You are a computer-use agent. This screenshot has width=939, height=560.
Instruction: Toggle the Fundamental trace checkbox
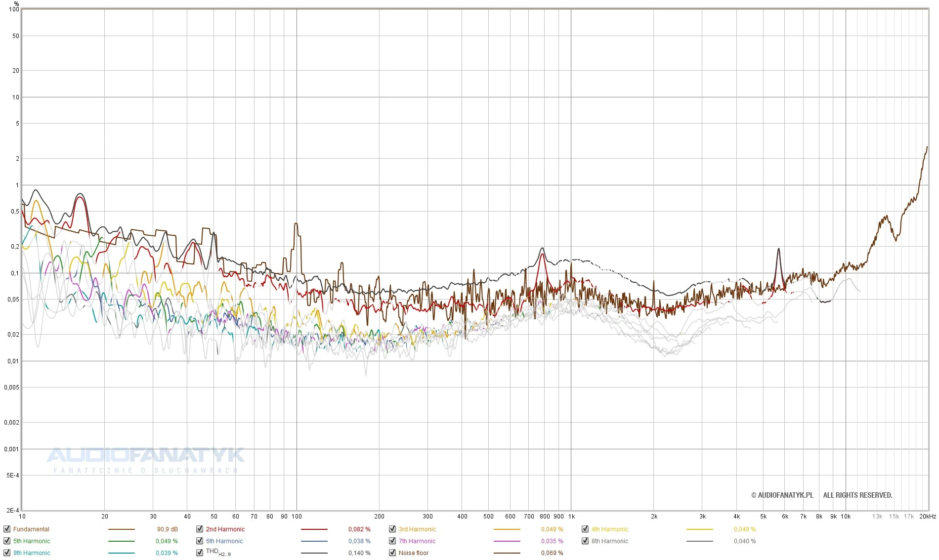coord(7,529)
